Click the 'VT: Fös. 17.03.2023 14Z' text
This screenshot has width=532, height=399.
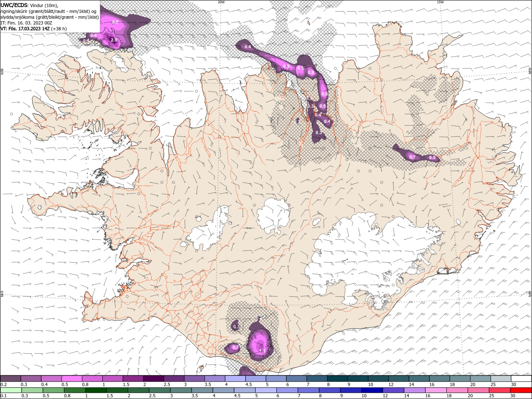tap(25, 29)
